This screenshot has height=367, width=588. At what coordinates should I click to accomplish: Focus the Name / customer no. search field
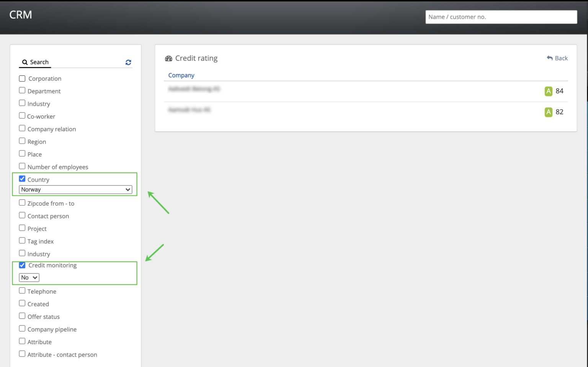click(x=501, y=17)
